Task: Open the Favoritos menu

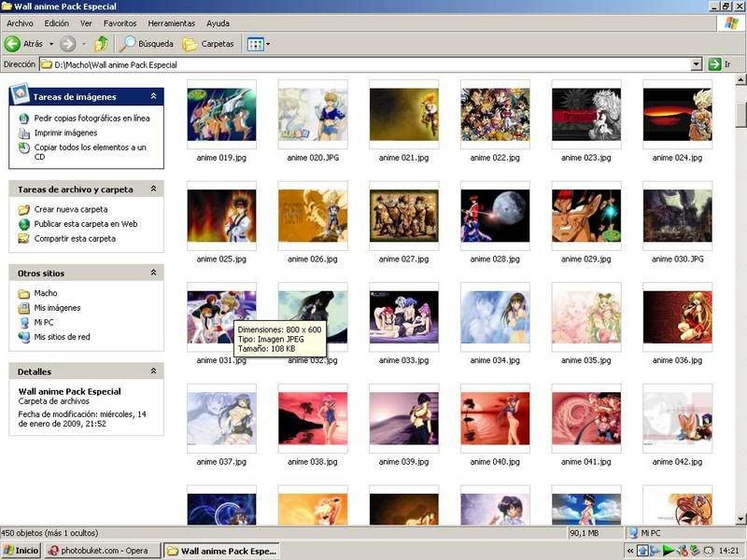Action: click(120, 23)
